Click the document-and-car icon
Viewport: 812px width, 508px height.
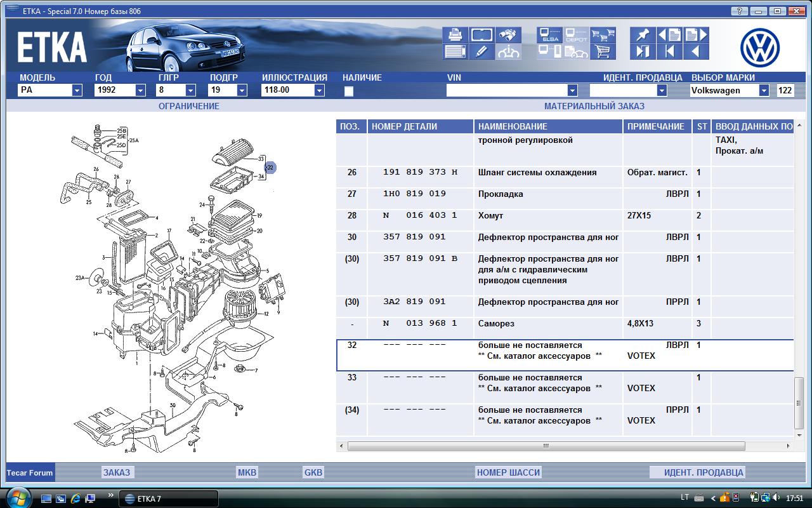(576, 52)
